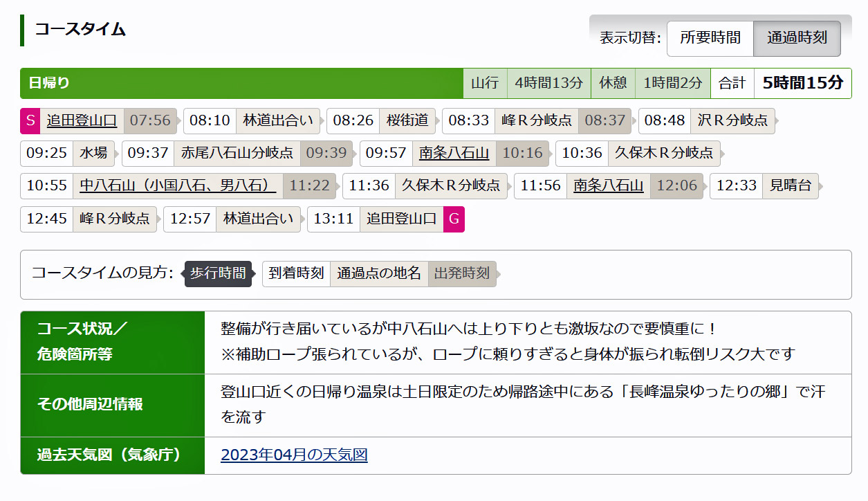The image size is (868, 501).
Task: Select the 沢Ｒ分岐点 waypoint
Action: pos(732,120)
